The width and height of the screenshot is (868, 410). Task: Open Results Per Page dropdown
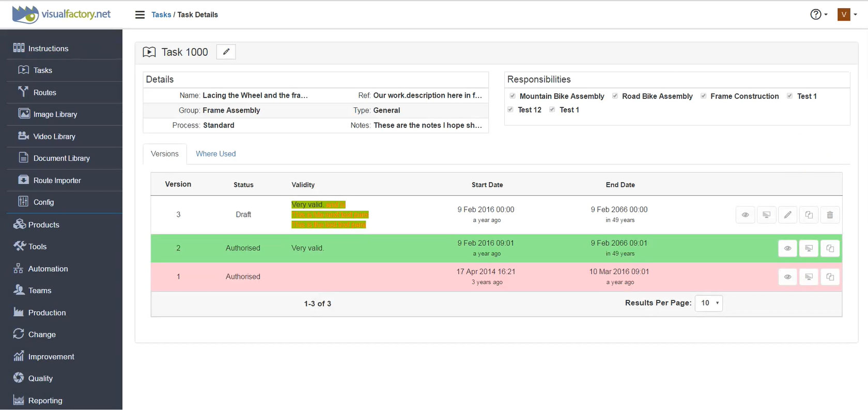point(708,303)
